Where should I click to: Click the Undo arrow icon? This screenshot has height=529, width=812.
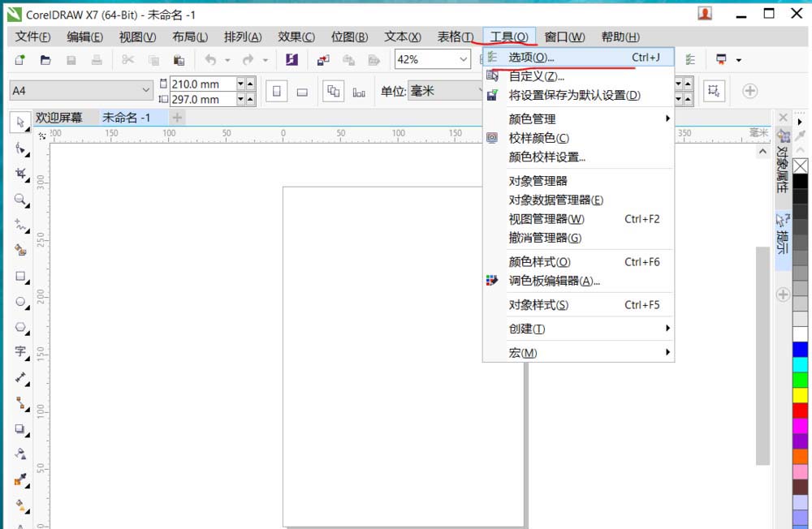point(210,59)
